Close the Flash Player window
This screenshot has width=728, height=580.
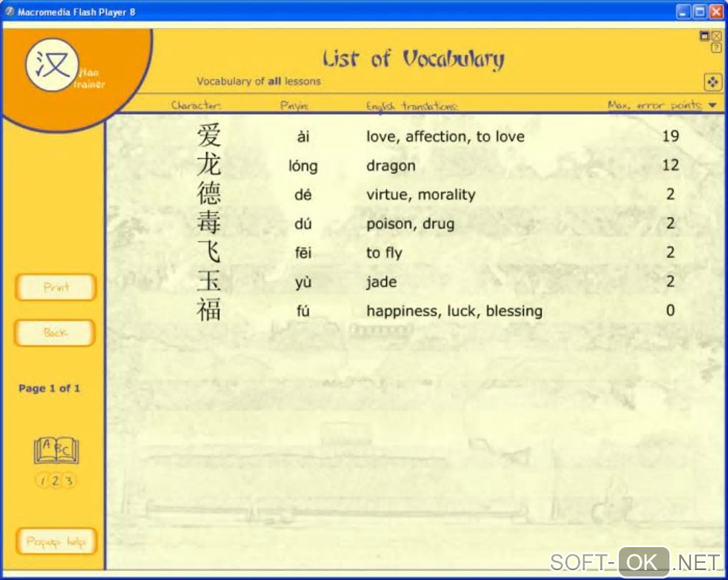coord(716,11)
